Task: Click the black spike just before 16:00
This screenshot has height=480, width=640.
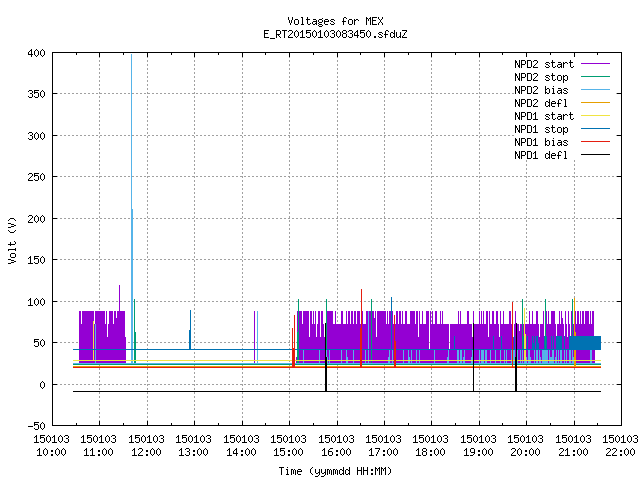Action: [x=326, y=357]
